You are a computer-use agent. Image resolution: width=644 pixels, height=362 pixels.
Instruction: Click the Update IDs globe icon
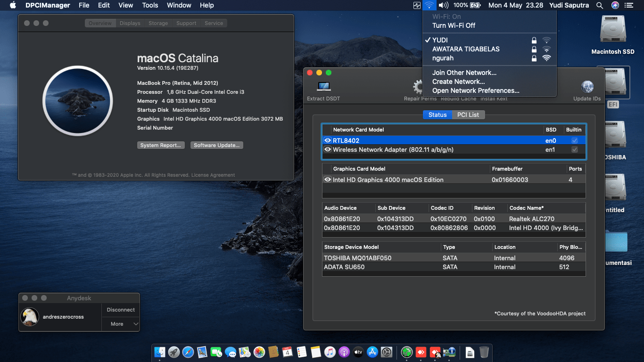click(x=587, y=87)
